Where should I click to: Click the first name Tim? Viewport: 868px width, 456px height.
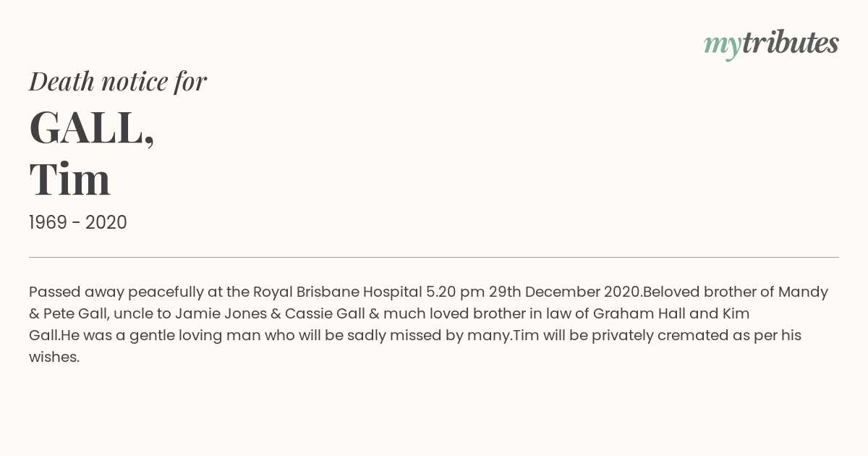pyautogui.click(x=69, y=179)
